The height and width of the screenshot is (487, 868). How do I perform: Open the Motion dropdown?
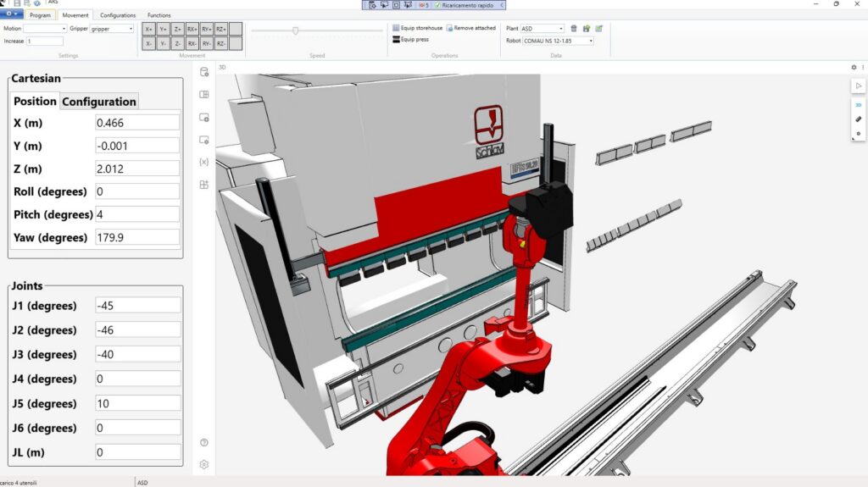(x=46, y=29)
